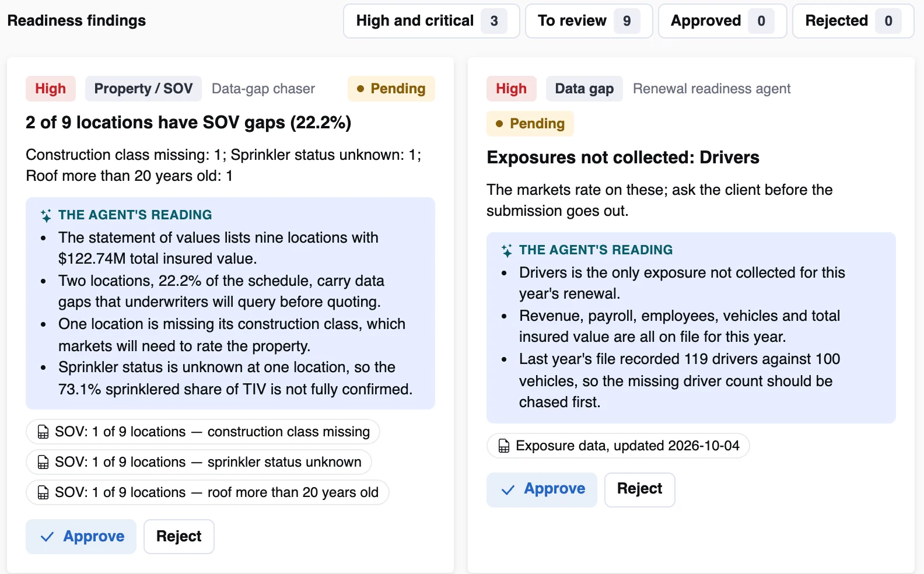Click the bullet 'Drivers is the only exposure not collected'

pos(682,283)
